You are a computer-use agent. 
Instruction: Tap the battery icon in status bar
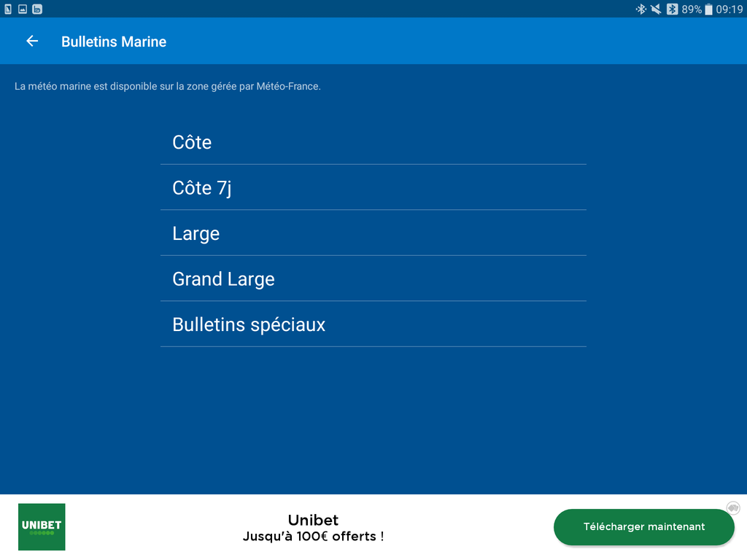pyautogui.click(x=709, y=9)
